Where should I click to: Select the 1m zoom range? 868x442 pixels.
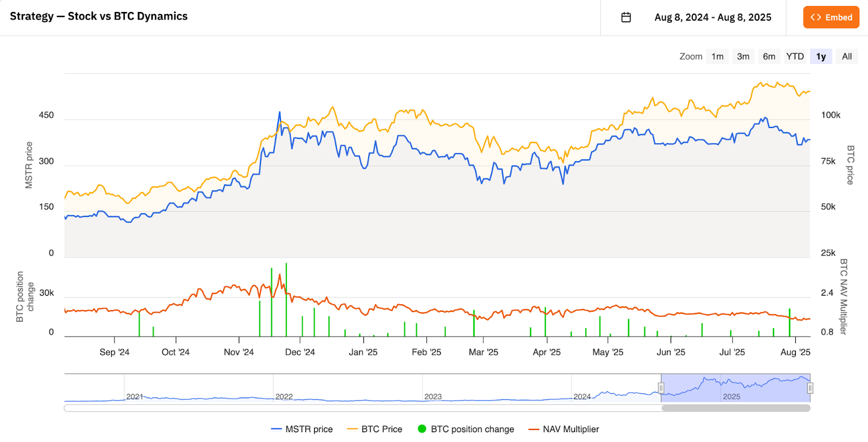point(717,56)
